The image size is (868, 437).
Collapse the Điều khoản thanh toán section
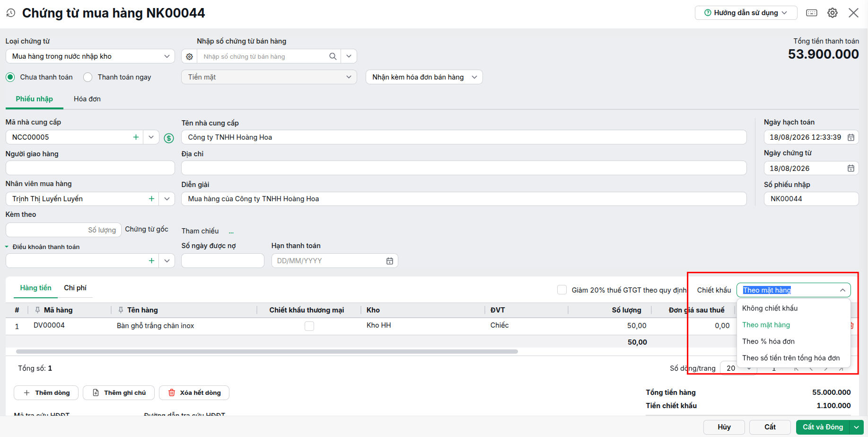click(7, 247)
